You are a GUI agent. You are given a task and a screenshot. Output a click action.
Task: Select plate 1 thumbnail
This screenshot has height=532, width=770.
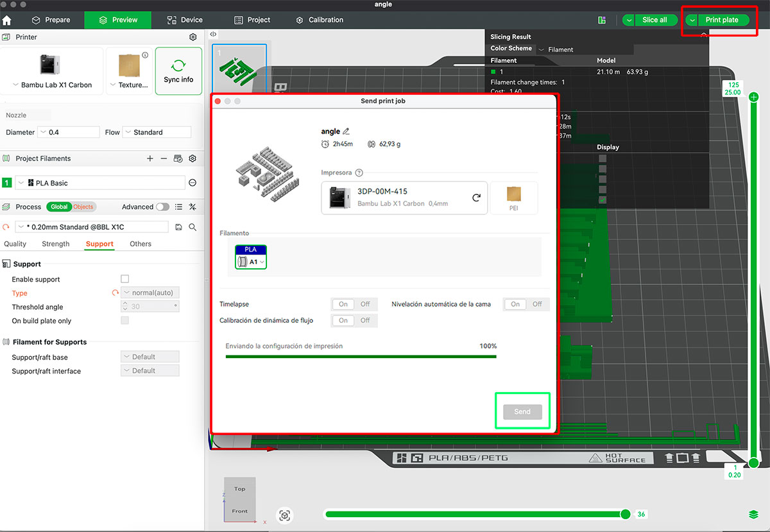[x=239, y=69]
